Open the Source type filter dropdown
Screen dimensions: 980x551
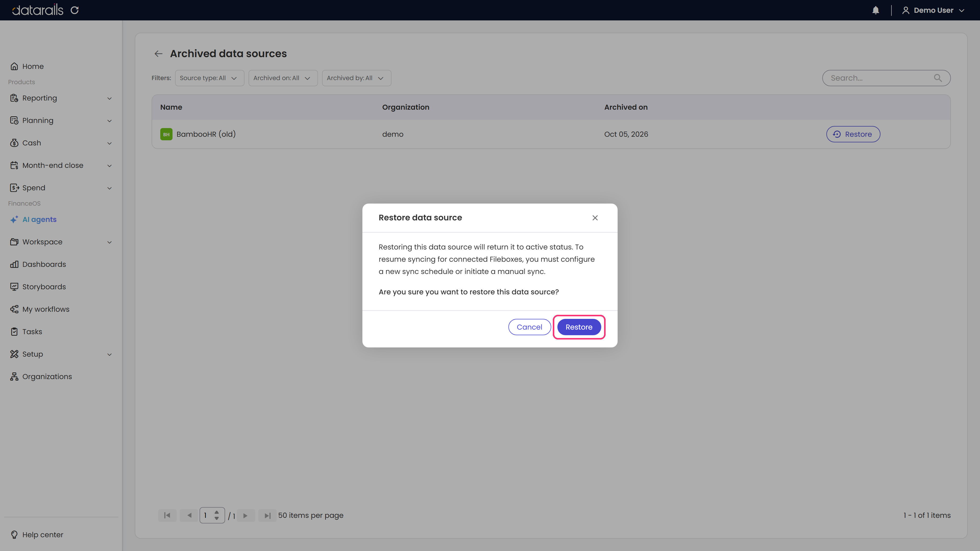pos(209,78)
